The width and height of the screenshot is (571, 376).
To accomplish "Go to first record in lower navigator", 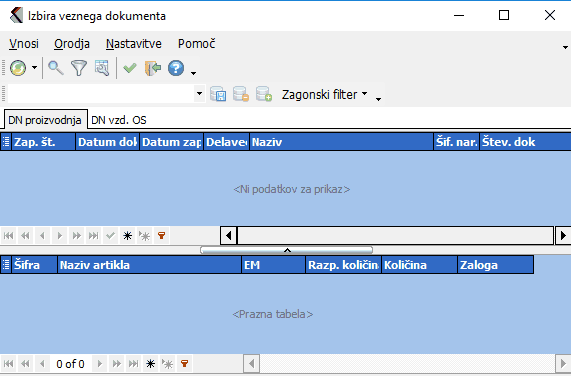I will 9,363.
